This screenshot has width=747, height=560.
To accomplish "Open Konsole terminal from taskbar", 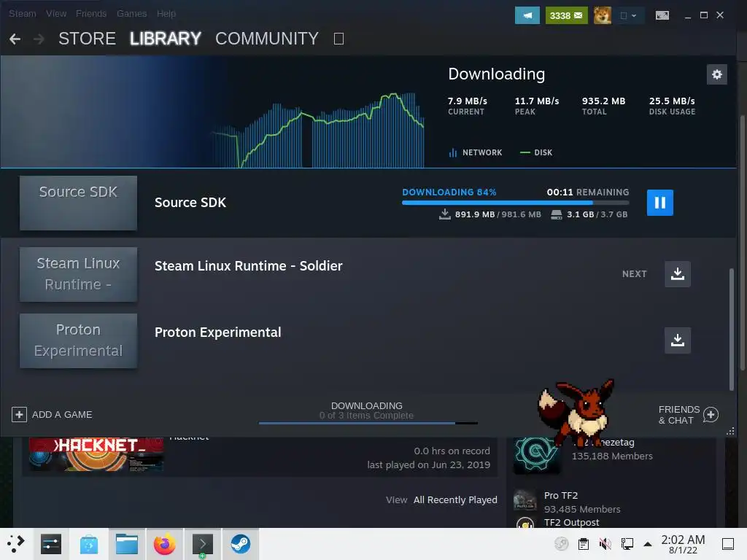I will click(x=203, y=544).
